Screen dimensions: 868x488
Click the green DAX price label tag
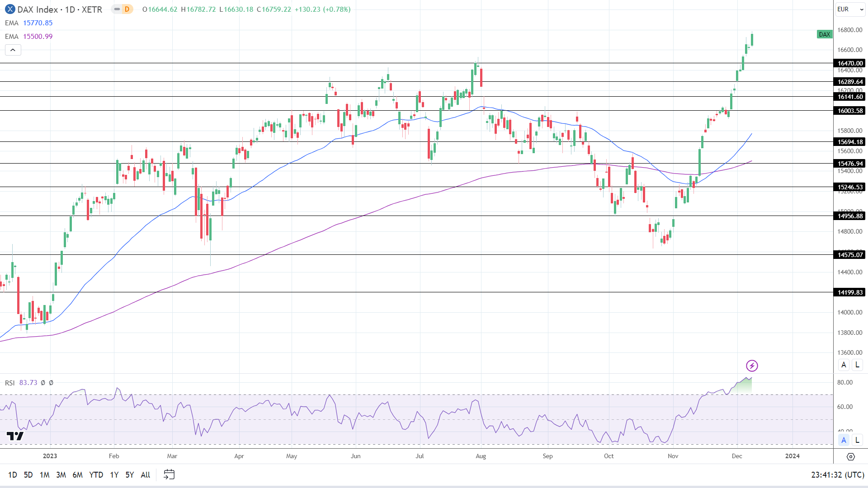click(x=825, y=34)
